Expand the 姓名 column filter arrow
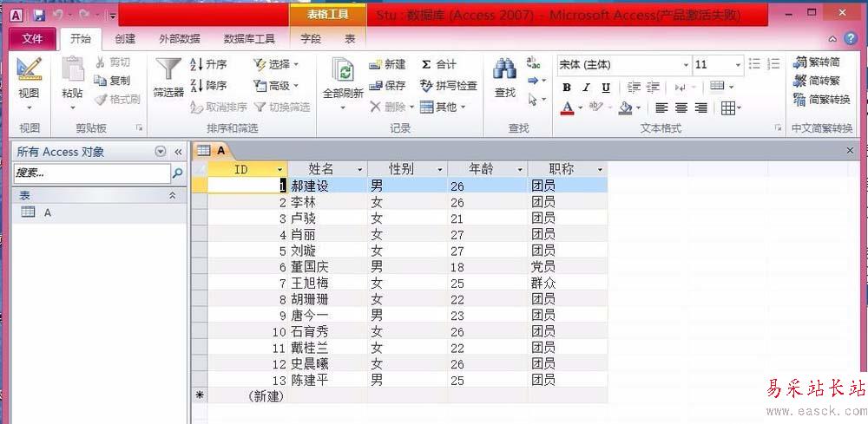 [x=360, y=170]
